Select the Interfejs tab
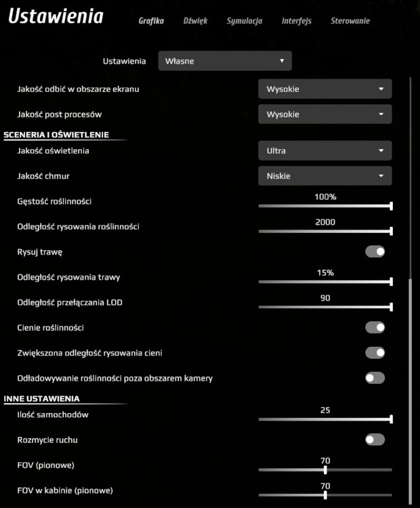The width and height of the screenshot is (420, 508). (x=297, y=21)
